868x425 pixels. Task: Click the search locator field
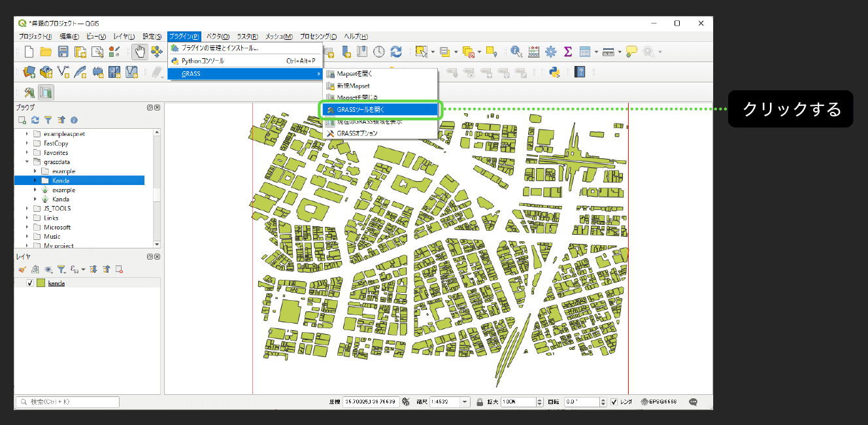tap(67, 402)
